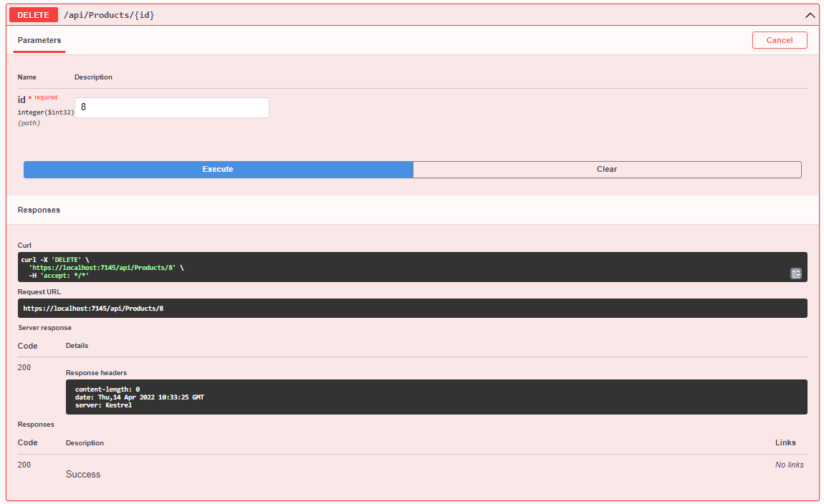824x504 pixels.
Task: Click the (path) parameter location label
Action: [29, 123]
